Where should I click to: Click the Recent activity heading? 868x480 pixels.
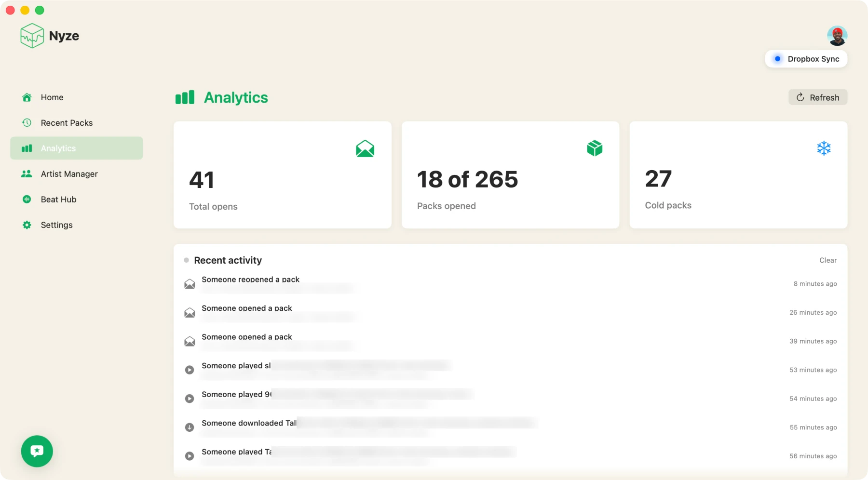tap(228, 260)
